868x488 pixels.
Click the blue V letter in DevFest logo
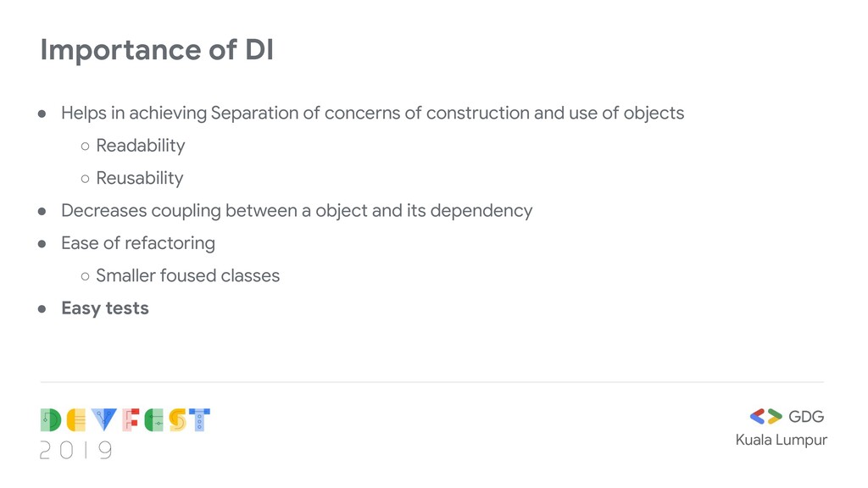104,420
